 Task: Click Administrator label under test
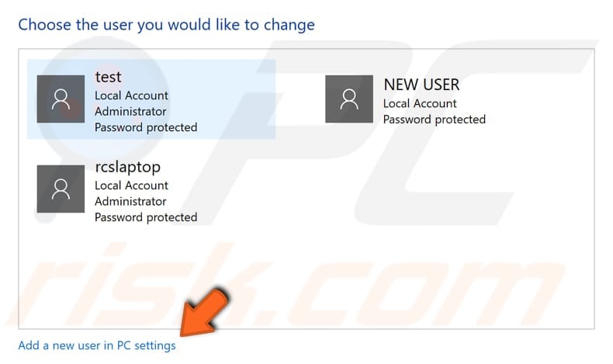pos(130,112)
